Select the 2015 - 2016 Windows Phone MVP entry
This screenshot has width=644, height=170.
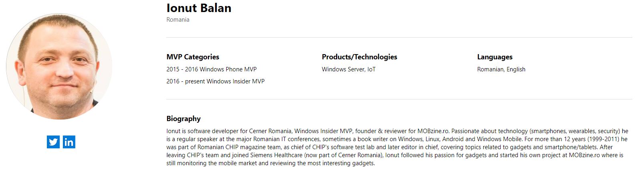click(211, 69)
